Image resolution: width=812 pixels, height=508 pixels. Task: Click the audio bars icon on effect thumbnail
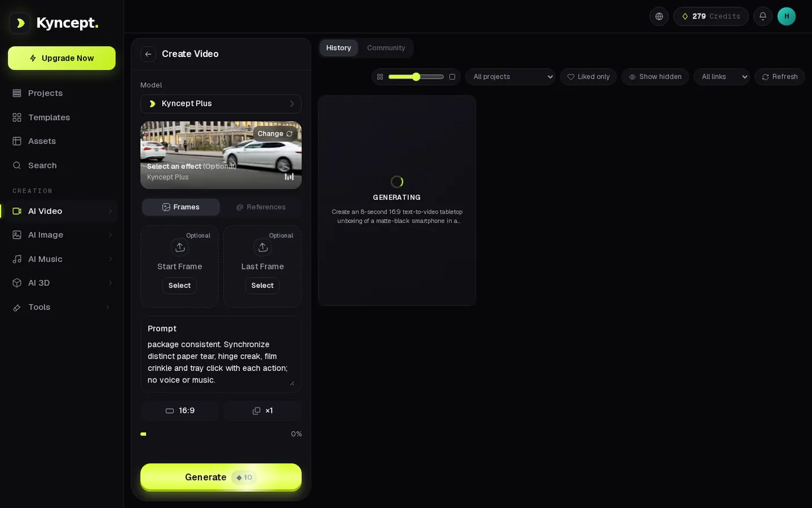coord(289,176)
